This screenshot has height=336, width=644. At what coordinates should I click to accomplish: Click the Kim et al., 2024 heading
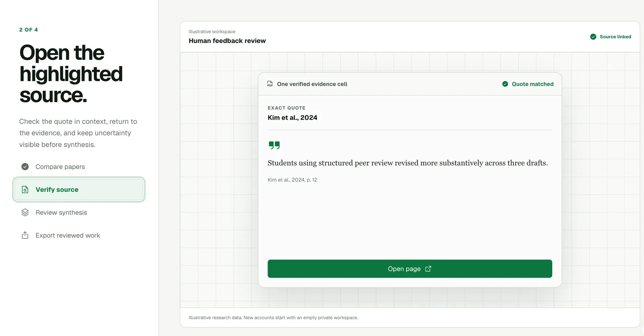[293, 117]
